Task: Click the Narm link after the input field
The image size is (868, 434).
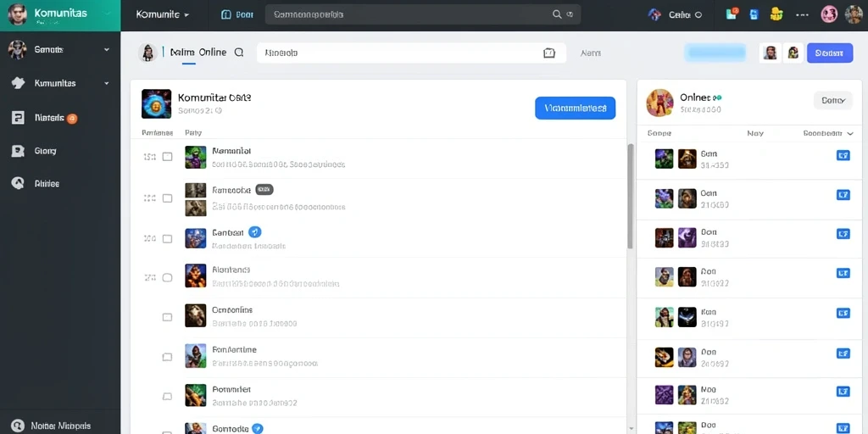Action: [x=591, y=53]
